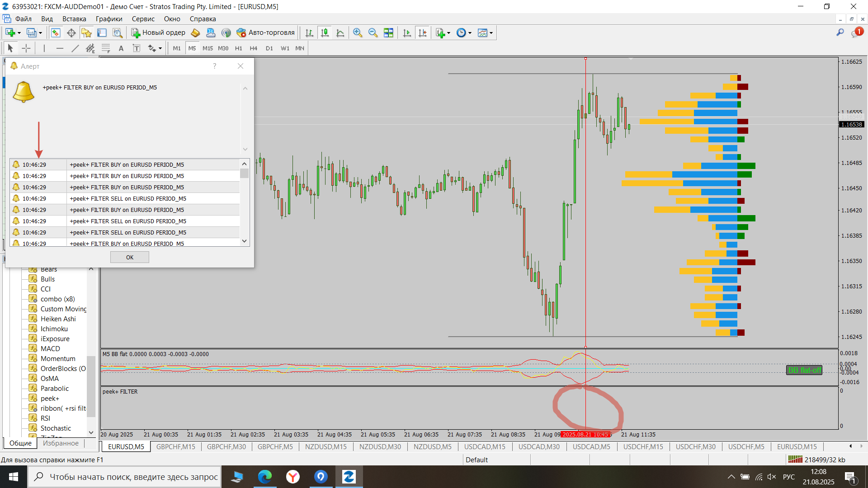868x488 pixels.
Task: Enable chart auto-scroll
Action: click(x=407, y=33)
